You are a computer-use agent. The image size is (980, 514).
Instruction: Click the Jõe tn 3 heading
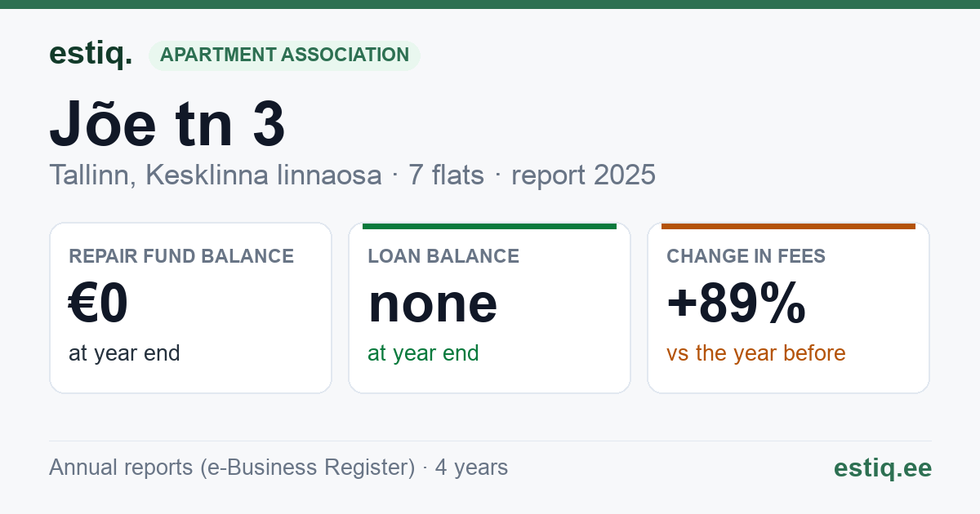click(x=167, y=125)
